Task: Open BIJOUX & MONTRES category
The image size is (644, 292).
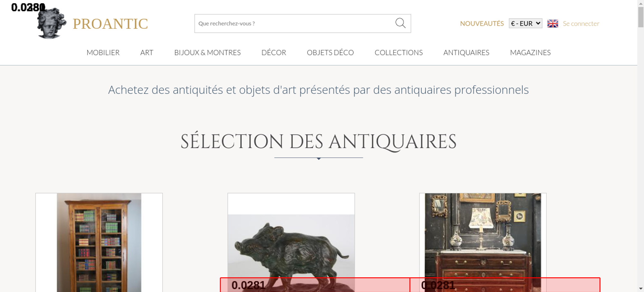Action: [x=207, y=52]
